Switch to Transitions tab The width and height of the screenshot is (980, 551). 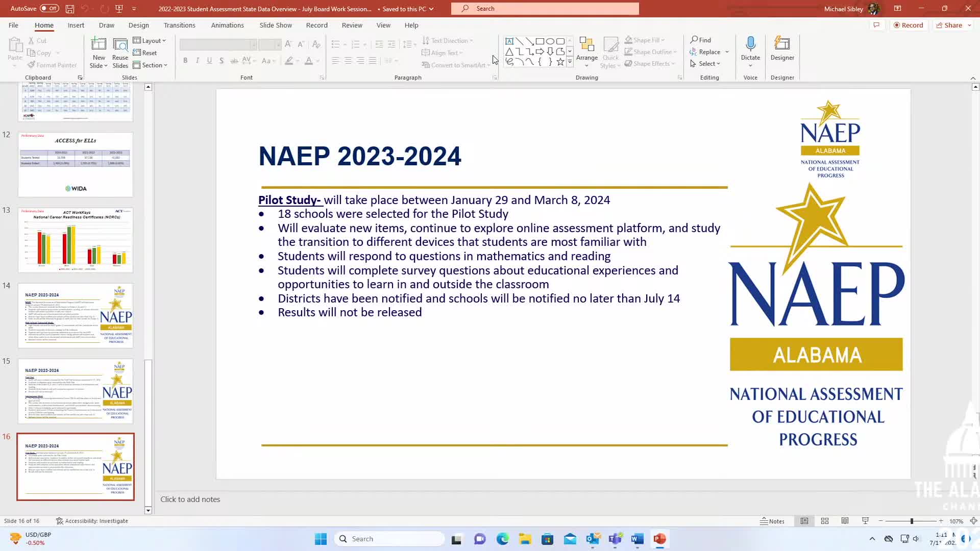(x=179, y=25)
